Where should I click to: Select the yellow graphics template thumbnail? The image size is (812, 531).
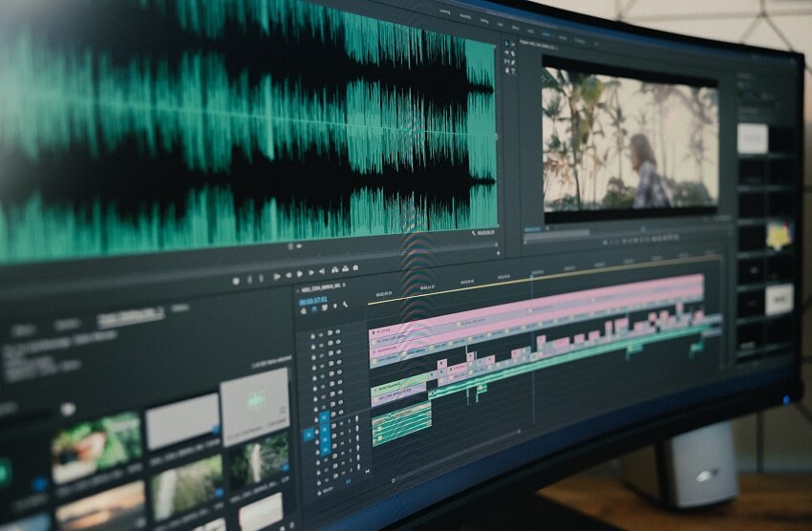coord(780,234)
